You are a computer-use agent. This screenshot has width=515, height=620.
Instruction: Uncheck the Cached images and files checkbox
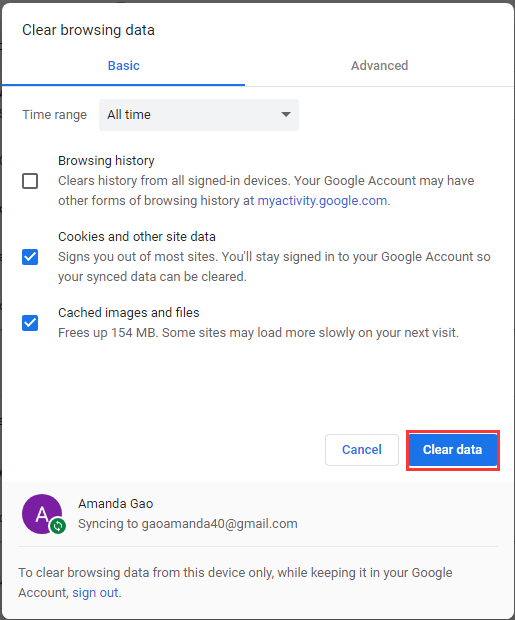tap(30, 323)
